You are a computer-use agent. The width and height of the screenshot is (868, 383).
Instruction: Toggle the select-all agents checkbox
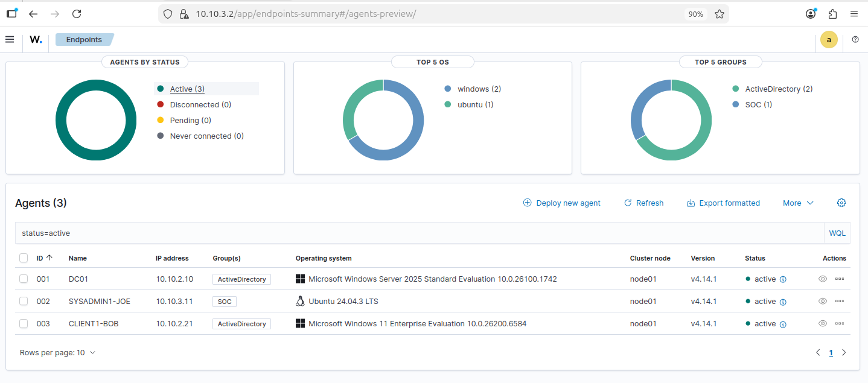click(24, 258)
